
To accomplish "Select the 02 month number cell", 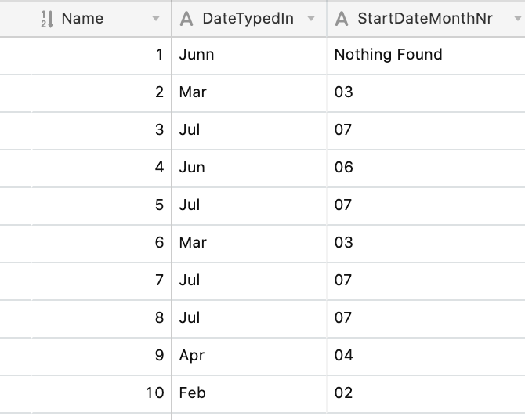I will click(x=426, y=393).
